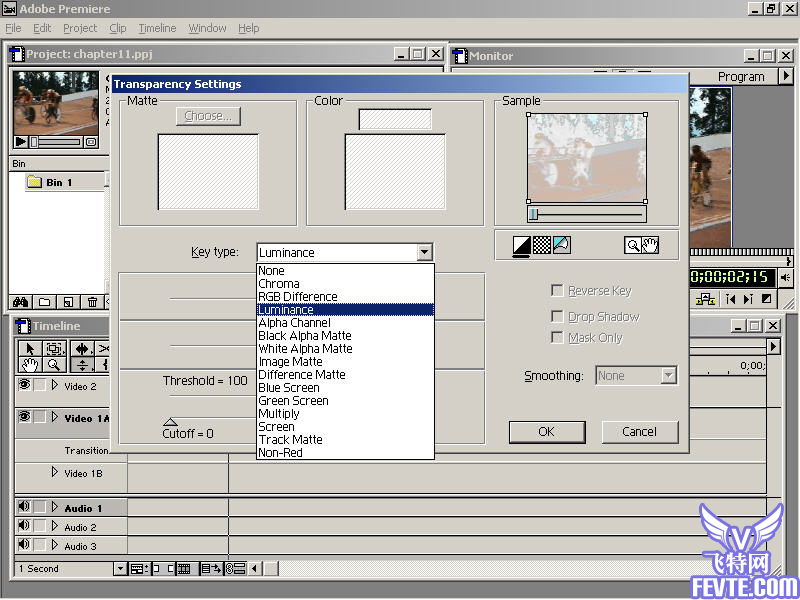Toggle Snap to Edges icon at Timeline bottom
The height and width of the screenshot is (600, 800).
click(x=163, y=568)
